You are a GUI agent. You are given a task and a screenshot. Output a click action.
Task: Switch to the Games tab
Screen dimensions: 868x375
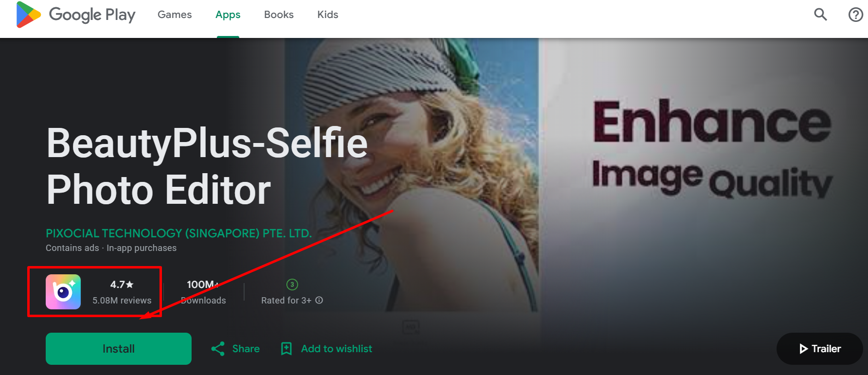pos(175,15)
